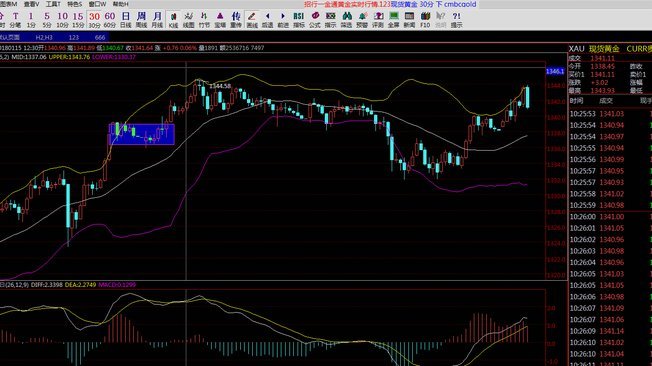Click the 时间 column header in tick list
652x366 pixels.
(576, 101)
